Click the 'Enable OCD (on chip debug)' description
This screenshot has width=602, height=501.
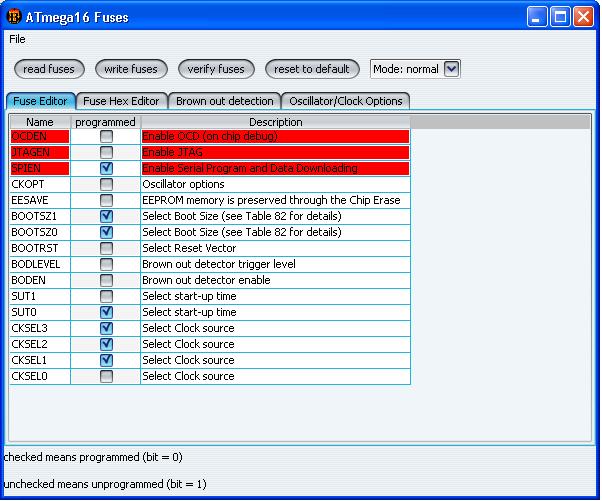(x=276, y=136)
